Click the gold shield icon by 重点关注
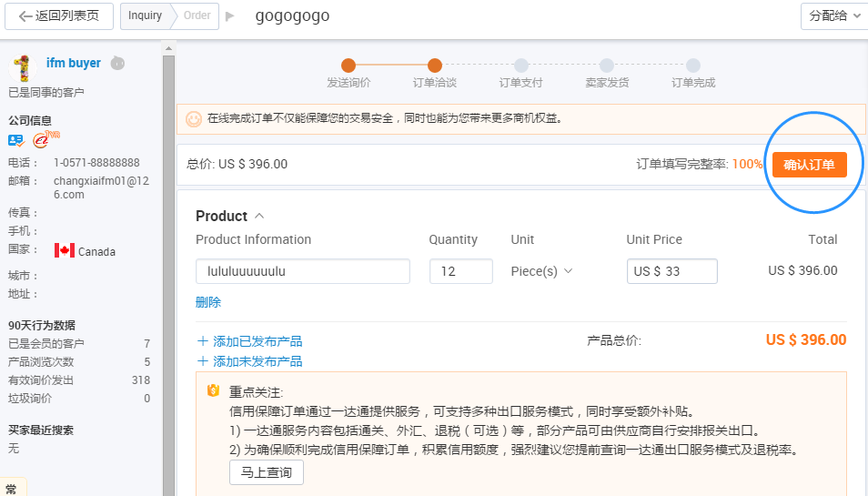Screen dimensions: 868x496 [213, 390]
